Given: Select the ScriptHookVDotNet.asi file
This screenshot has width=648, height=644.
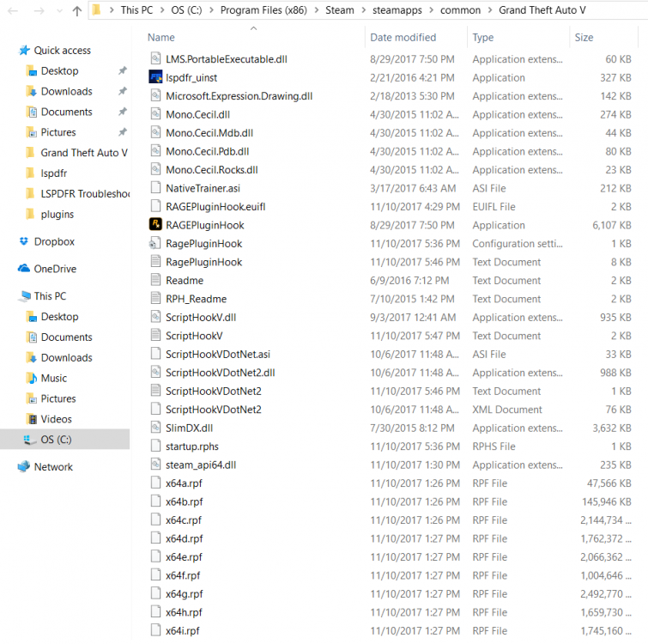Looking at the screenshot, I should 218,354.
